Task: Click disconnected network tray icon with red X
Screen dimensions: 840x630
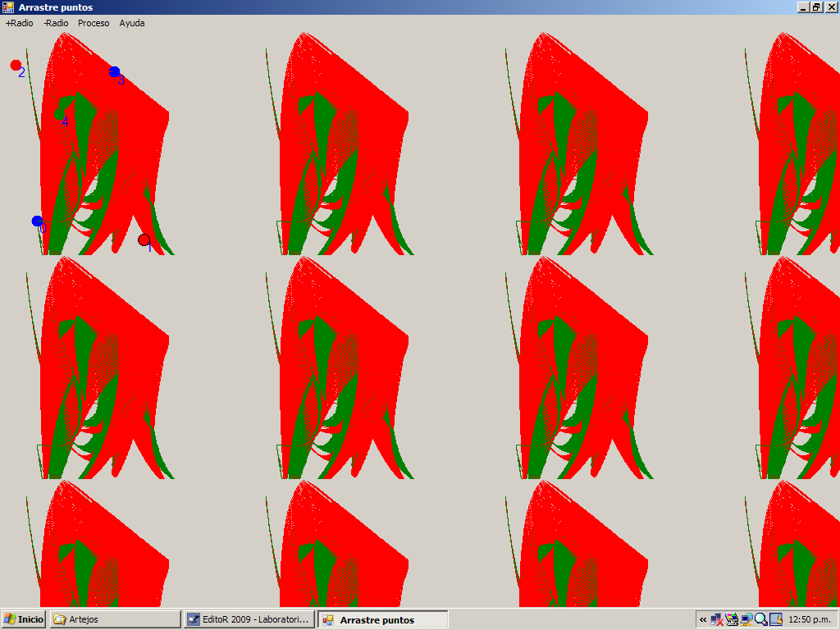Action: point(717,620)
